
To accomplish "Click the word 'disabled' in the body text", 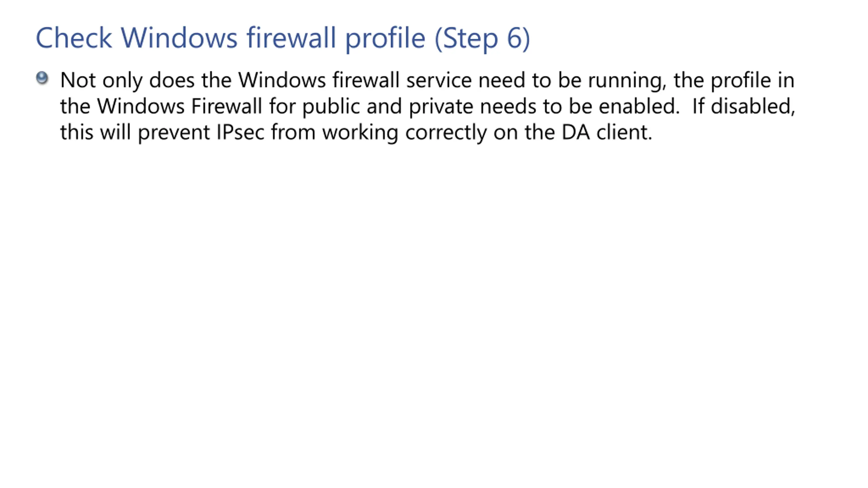I will [x=753, y=106].
